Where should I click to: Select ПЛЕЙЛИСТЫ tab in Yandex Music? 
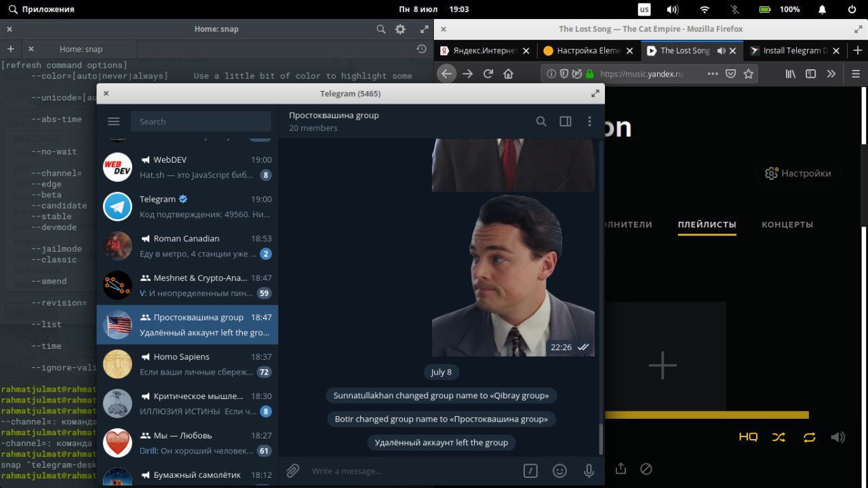[707, 225]
